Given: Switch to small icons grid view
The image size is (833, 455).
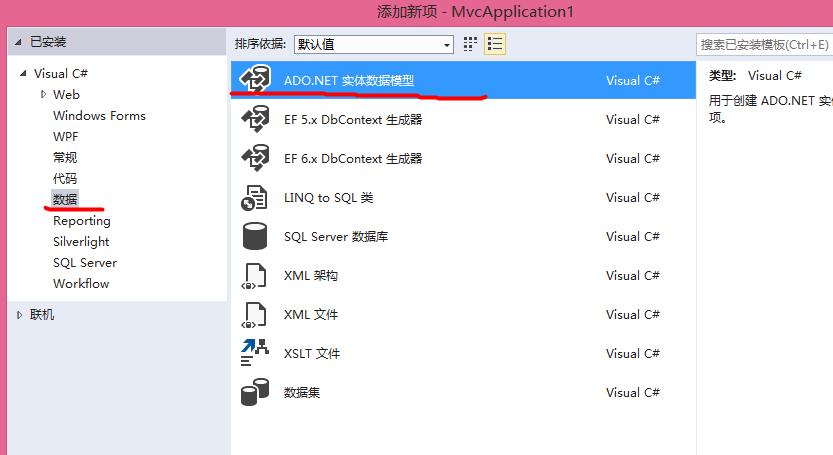Looking at the screenshot, I should pyautogui.click(x=471, y=44).
